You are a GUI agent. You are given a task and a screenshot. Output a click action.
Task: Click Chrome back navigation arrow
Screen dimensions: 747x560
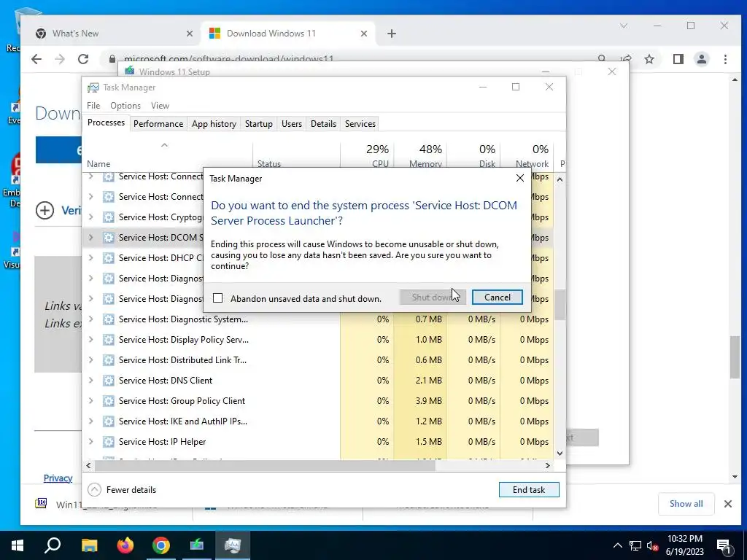36,59
